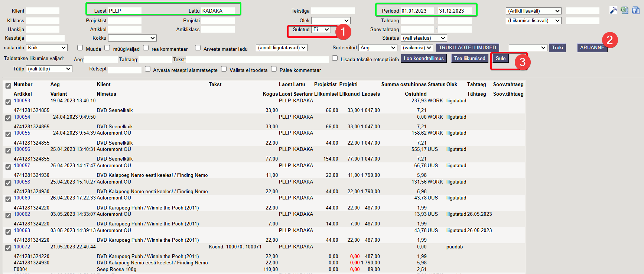This screenshot has width=644, height=274.
Task: Uncheck the checkbox for order 100053
Action: pos(8,102)
